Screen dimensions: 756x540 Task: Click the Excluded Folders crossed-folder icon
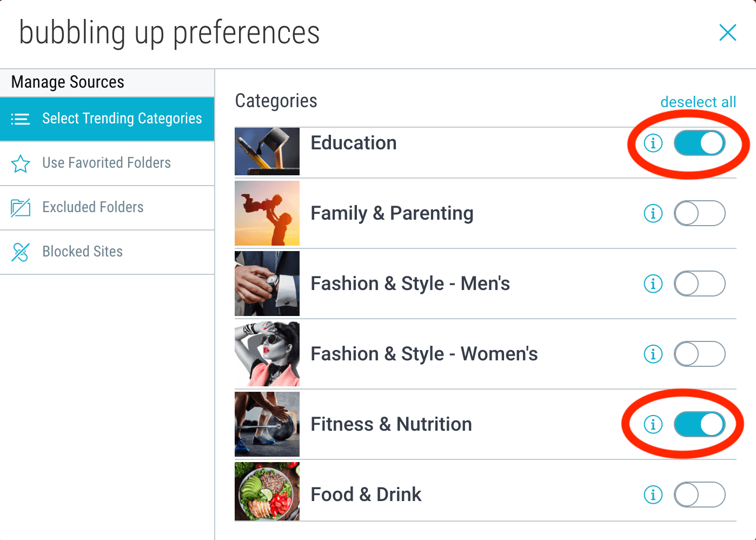coord(21,207)
